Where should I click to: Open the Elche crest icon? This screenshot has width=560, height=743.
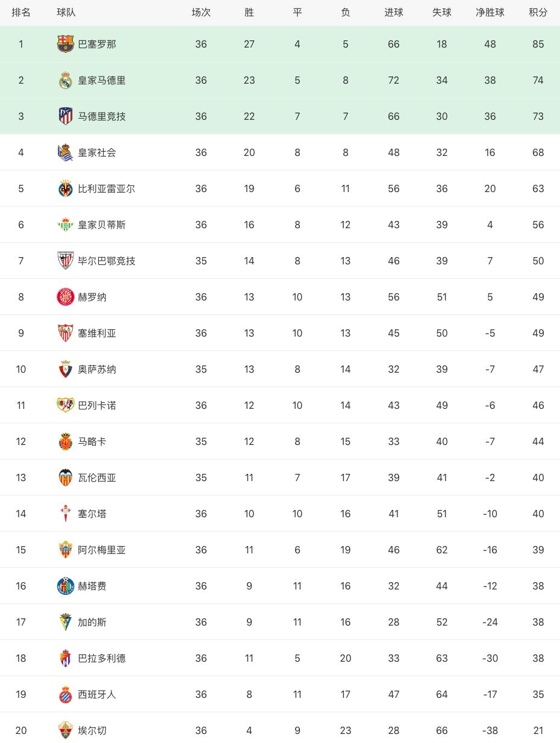pyautogui.click(x=66, y=730)
